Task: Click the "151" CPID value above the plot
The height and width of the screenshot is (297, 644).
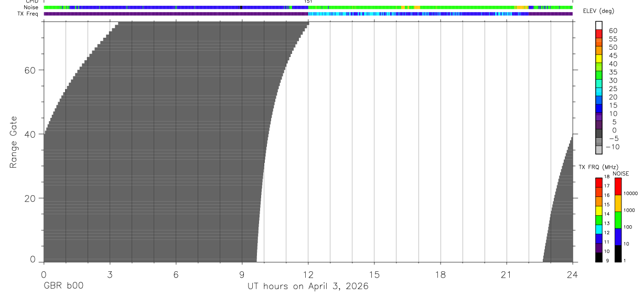Action: click(x=308, y=2)
